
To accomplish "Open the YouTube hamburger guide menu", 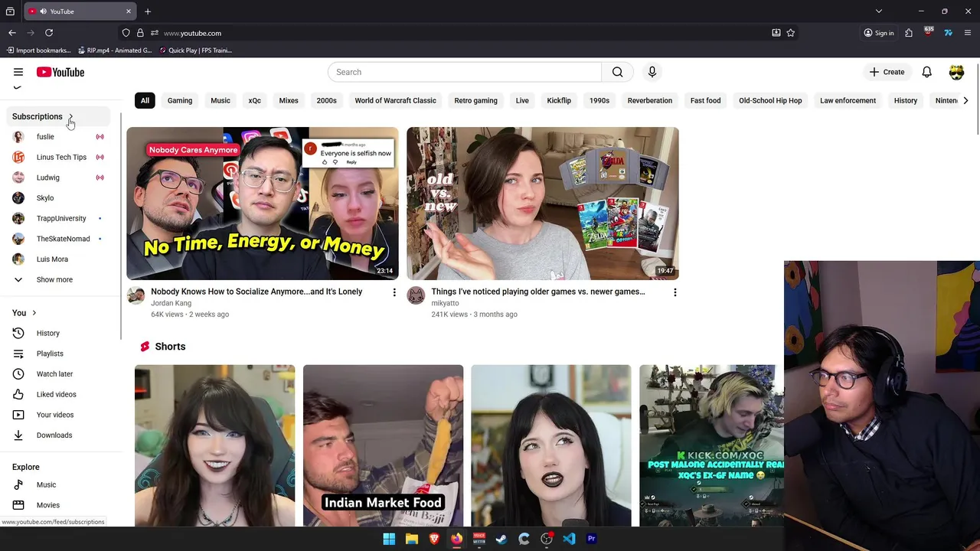I will pyautogui.click(x=18, y=72).
